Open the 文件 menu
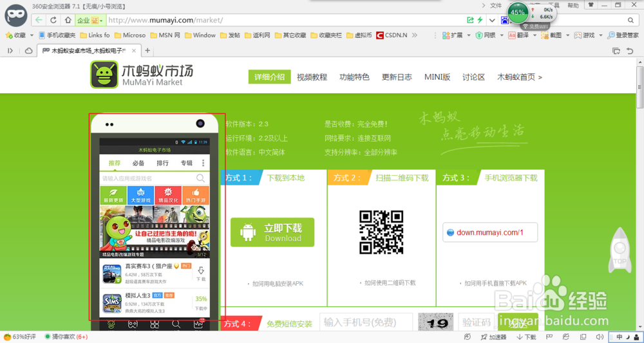This screenshot has height=343, width=644. (x=496, y=5)
